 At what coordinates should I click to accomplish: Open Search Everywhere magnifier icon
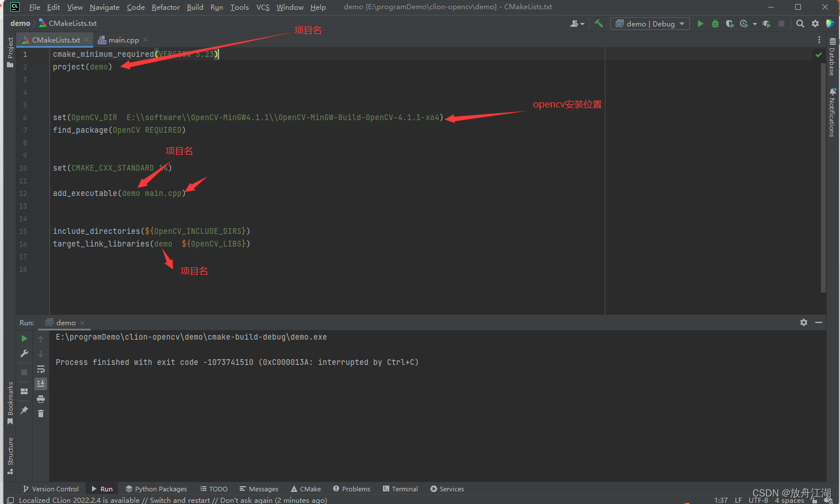[x=800, y=24]
